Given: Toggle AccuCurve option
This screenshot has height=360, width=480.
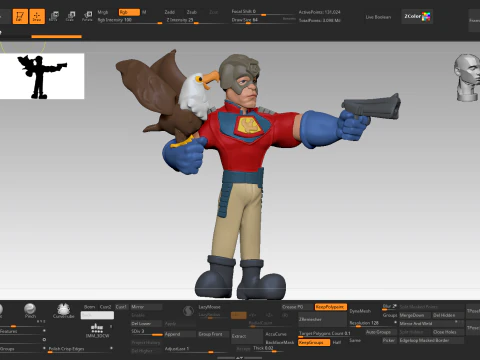Looking at the screenshot, I should (x=276, y=334).
